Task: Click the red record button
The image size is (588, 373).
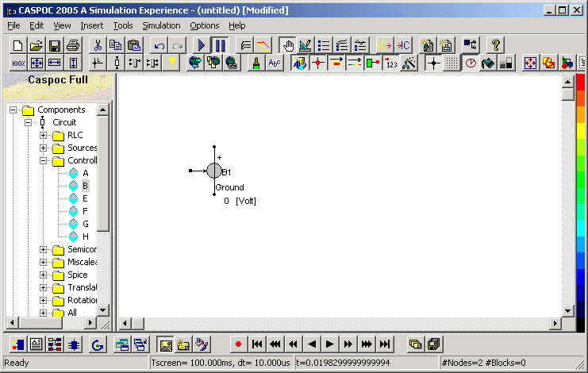Action: click(238, 344)
